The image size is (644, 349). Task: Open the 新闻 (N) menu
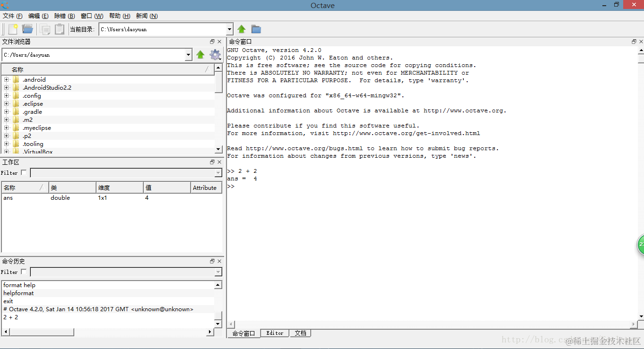click(x=147, y=16)
